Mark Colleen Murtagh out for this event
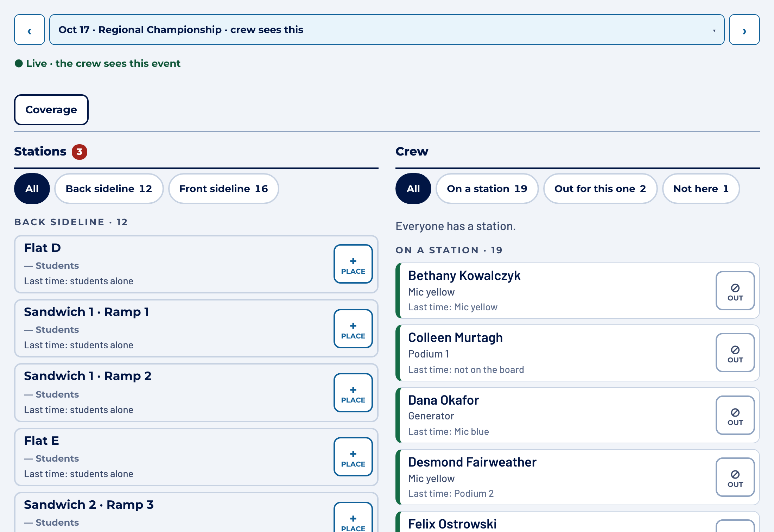 pos(735,353)
